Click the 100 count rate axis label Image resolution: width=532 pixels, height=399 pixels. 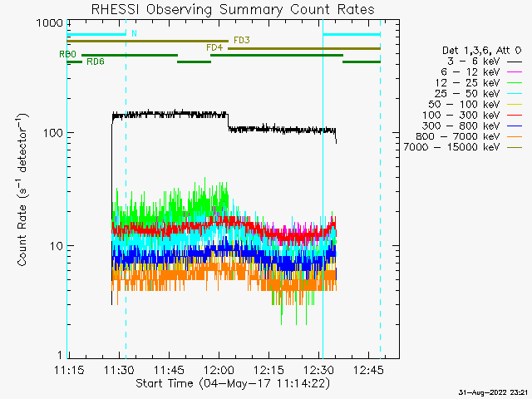[53, 133]
